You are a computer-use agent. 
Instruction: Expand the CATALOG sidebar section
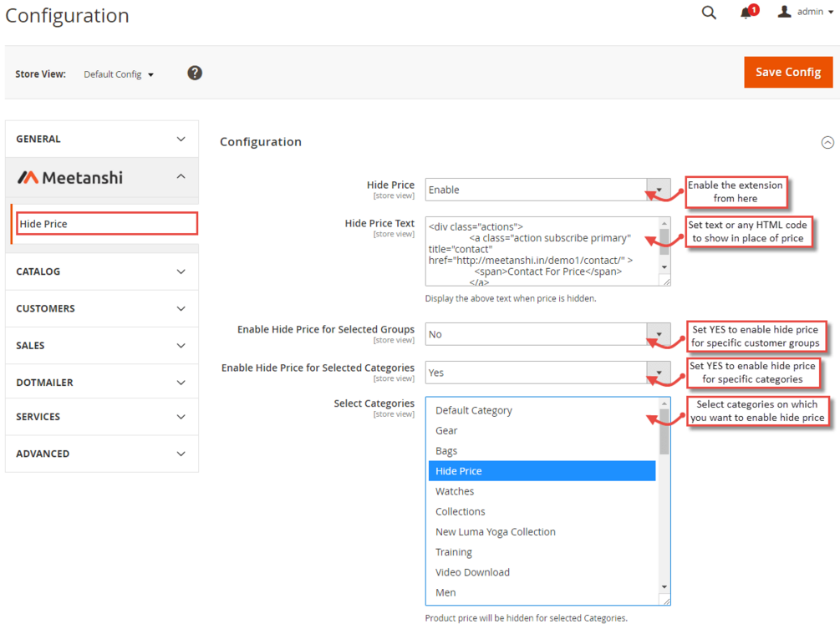pyautogui.click(x=102, y=271)
